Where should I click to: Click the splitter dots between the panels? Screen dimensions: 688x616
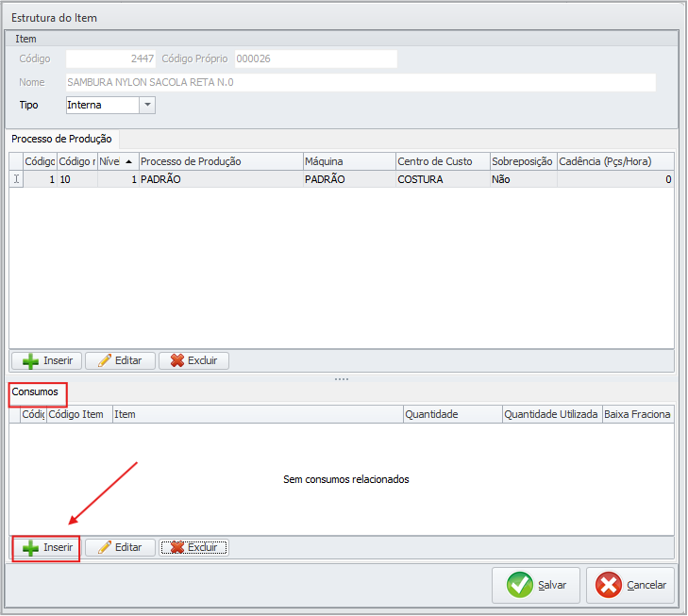pos(342,379)
